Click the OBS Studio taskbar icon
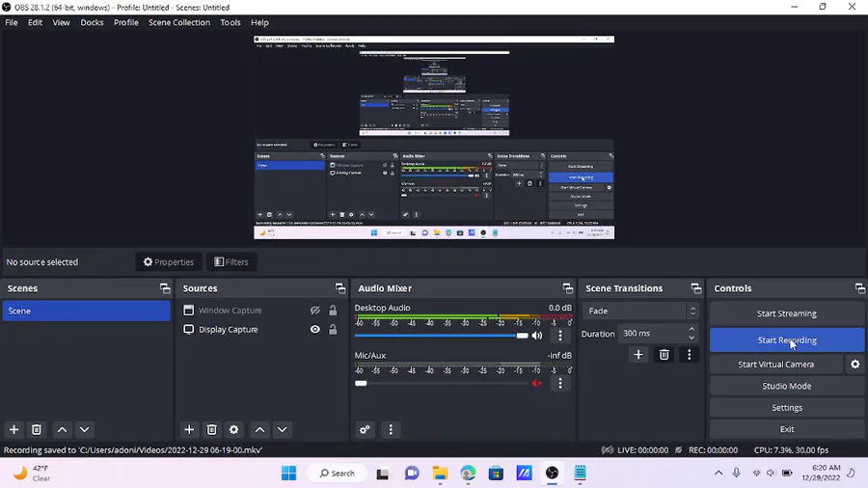Viewport: 868px width, 488px height. (x=552, y=474)
